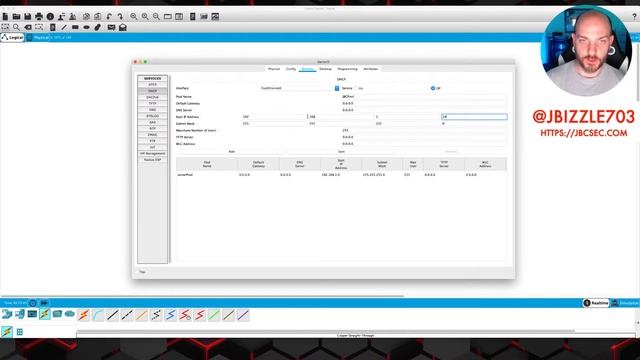
Task: Zoom in on the workspace
Action: point(133,17)
